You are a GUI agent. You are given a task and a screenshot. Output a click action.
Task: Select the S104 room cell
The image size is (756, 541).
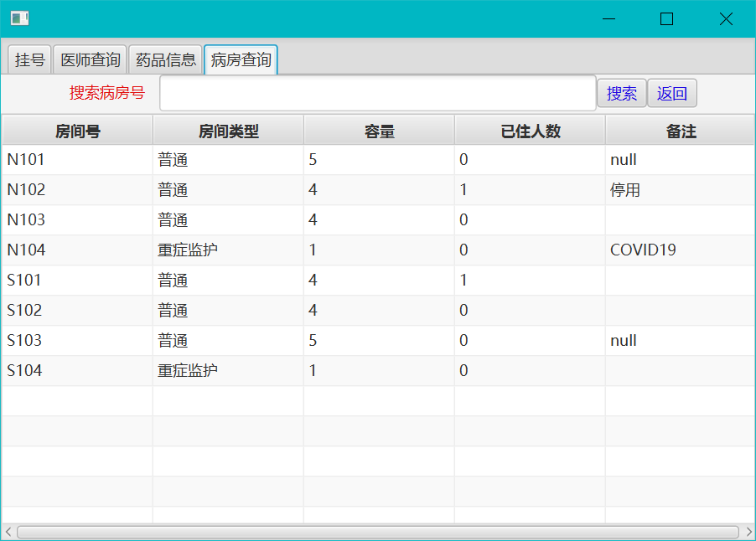pyautogui.click(x=77, y=370)
